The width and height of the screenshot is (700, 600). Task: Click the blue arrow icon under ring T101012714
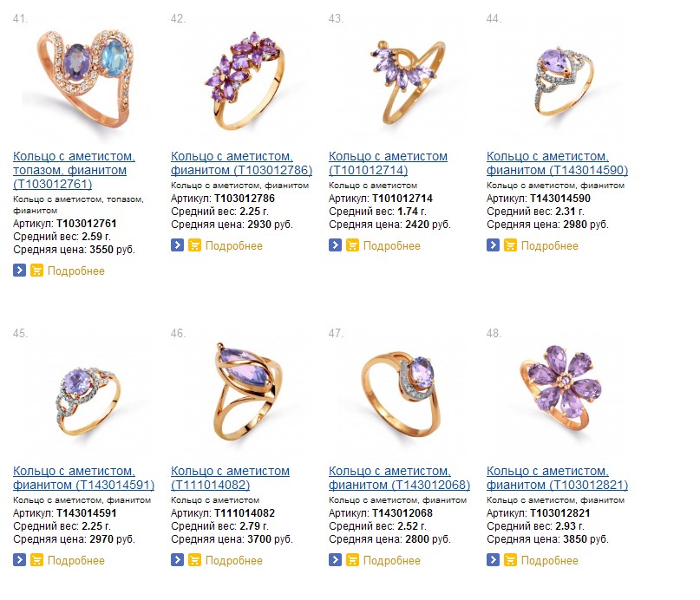pos(335,245)
